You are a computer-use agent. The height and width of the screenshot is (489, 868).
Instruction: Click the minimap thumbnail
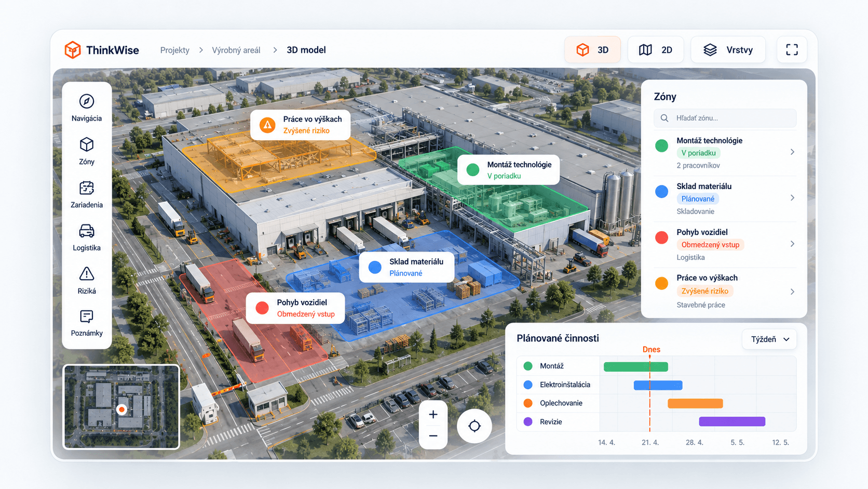(121, 407)
